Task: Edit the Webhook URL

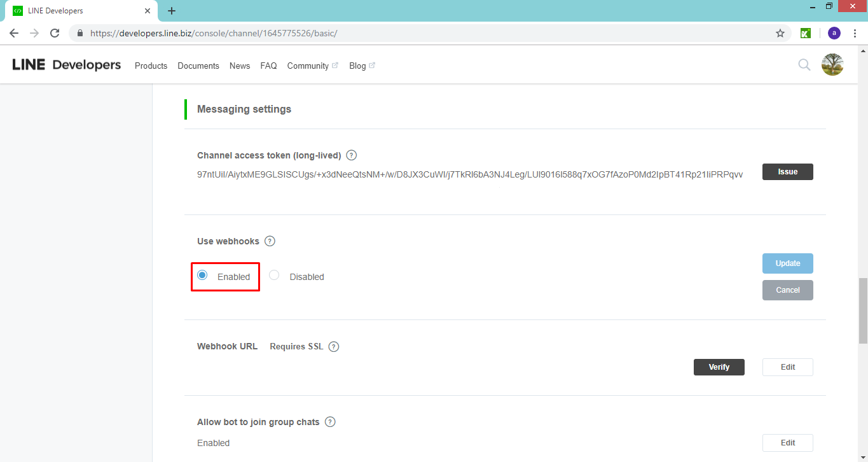Action: point(787,367)
